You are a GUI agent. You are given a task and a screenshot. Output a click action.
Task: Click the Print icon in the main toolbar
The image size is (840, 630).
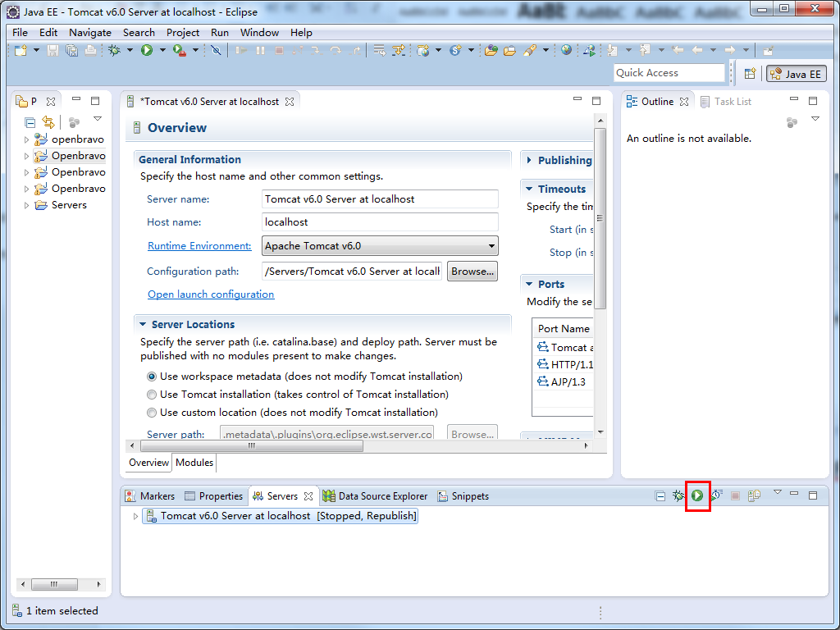point(90,50)
